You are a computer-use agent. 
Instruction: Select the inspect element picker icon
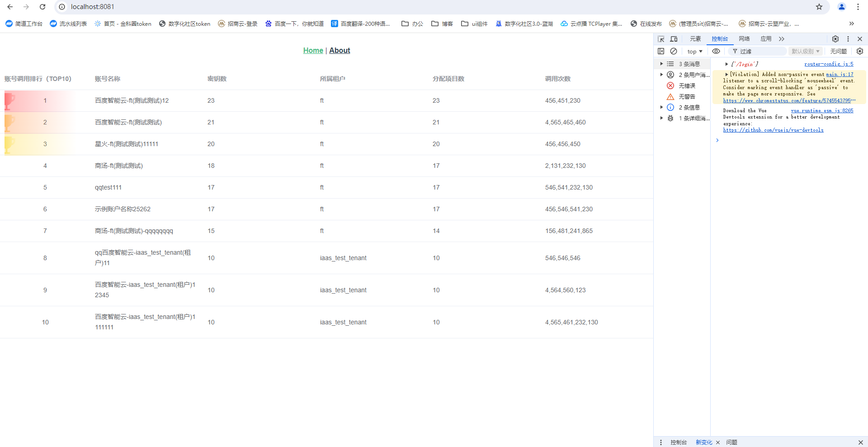[x=661, y=39]
